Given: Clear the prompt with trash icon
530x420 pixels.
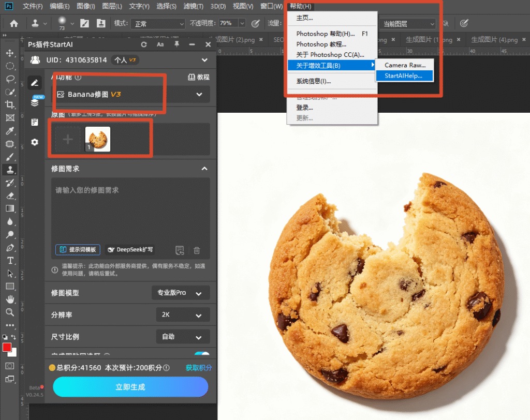Looking at the screenshot, I should click(x=197, y=250).
